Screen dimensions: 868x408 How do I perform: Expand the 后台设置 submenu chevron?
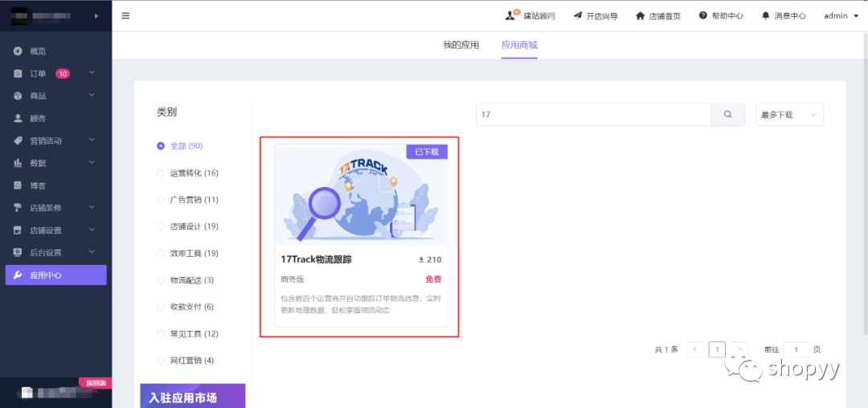(x=92, y=252)
